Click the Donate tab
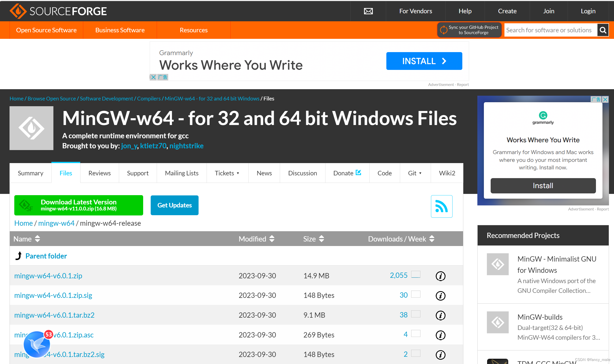 pyautogui.click(x=347, y=173)
